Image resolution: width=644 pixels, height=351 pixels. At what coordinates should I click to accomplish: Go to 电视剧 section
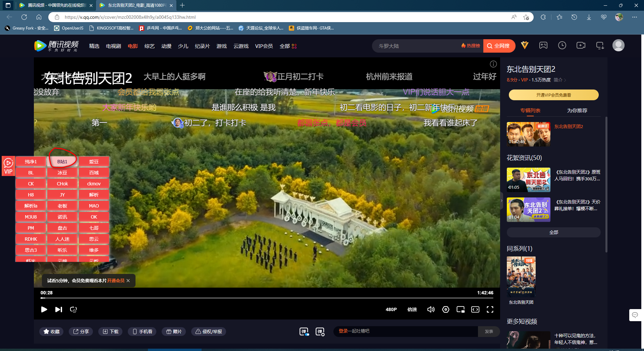(x=113, y=46)
